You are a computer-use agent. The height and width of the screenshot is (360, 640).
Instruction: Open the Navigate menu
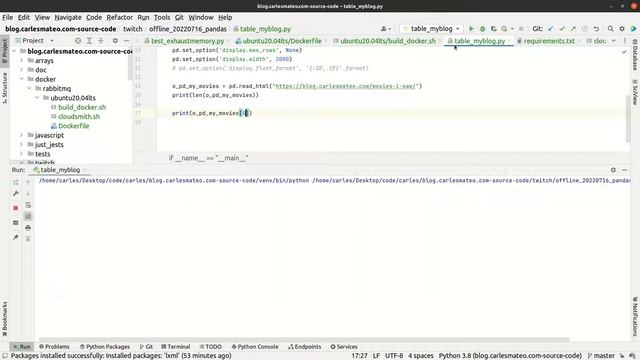pos(68,17)
